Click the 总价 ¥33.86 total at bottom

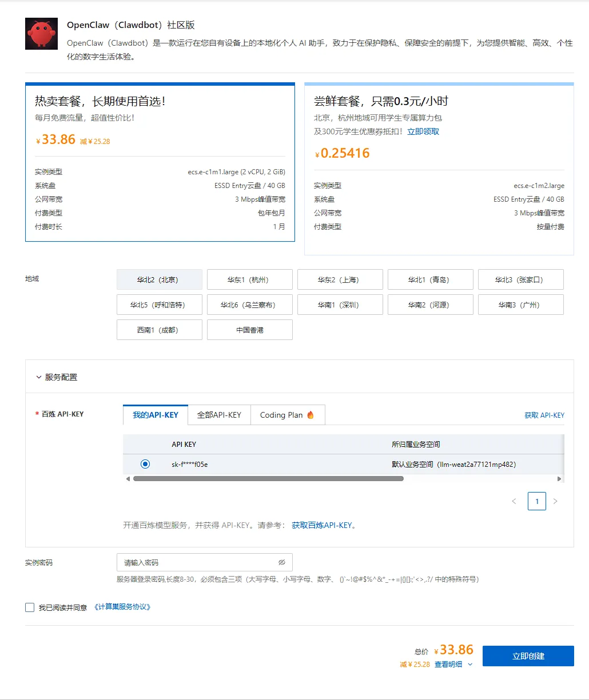[444, 650]
